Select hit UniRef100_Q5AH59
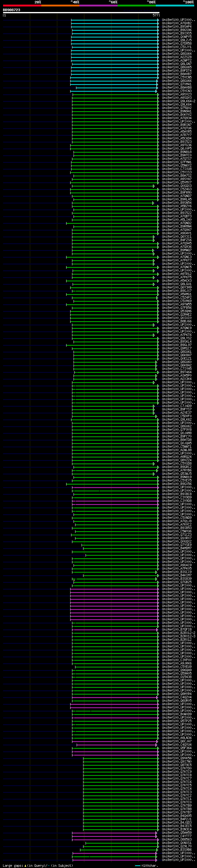This screenshot has width=197, height=868. (177, 833)
